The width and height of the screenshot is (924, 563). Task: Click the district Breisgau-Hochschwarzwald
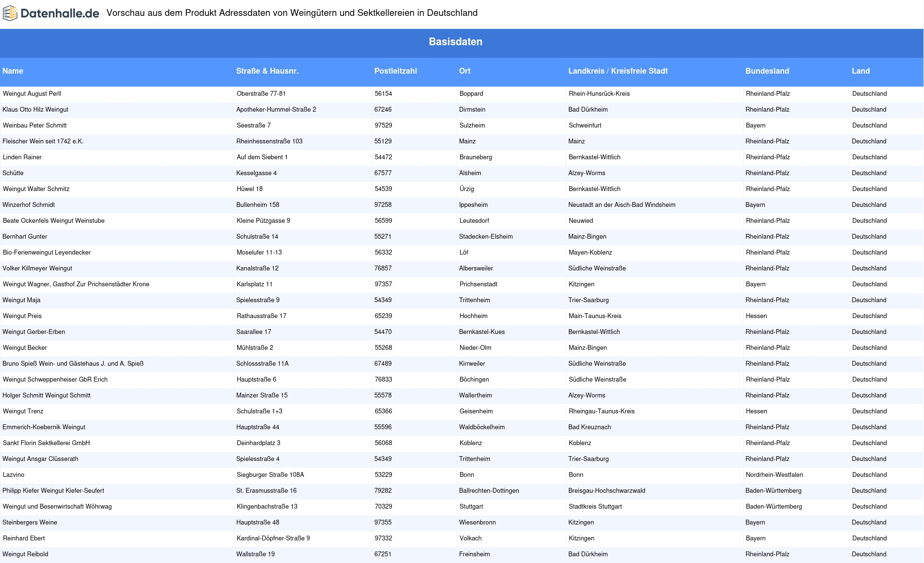coord(607,491)
